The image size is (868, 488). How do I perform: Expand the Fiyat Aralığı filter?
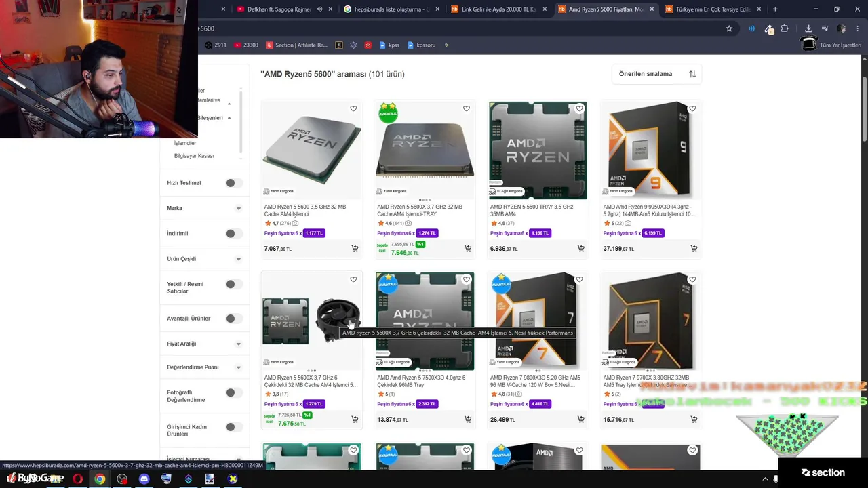point(238,344)
